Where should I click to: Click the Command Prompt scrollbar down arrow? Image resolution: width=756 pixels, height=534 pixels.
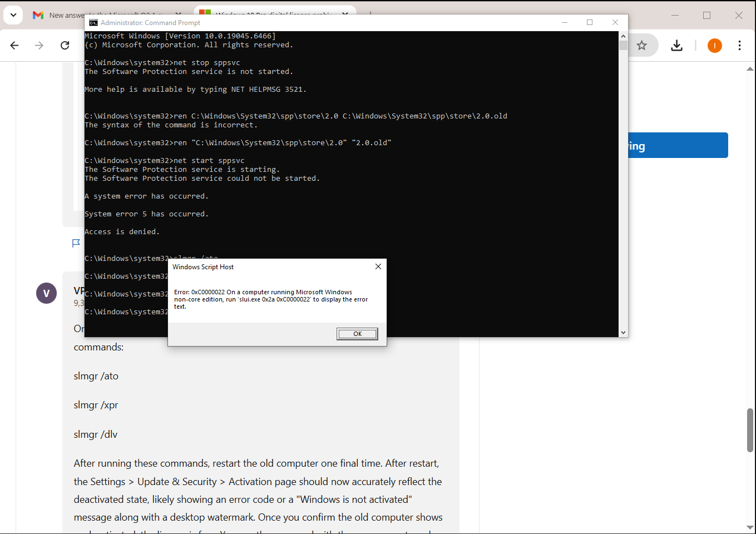(x=624, y=332)
